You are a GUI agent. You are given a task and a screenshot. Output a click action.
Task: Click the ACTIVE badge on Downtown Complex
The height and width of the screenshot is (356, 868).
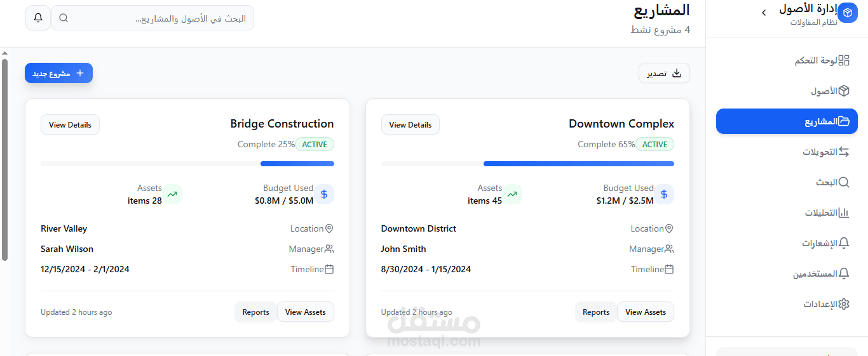655,144
